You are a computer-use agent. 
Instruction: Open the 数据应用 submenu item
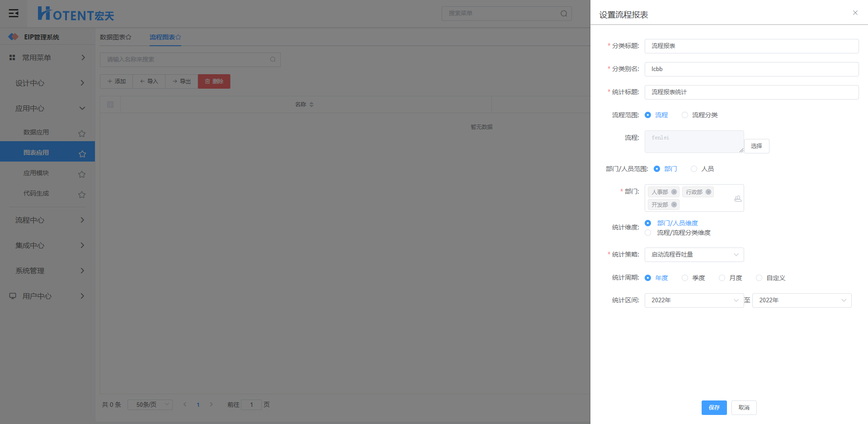pyautogui.click(x=36, y=132)
